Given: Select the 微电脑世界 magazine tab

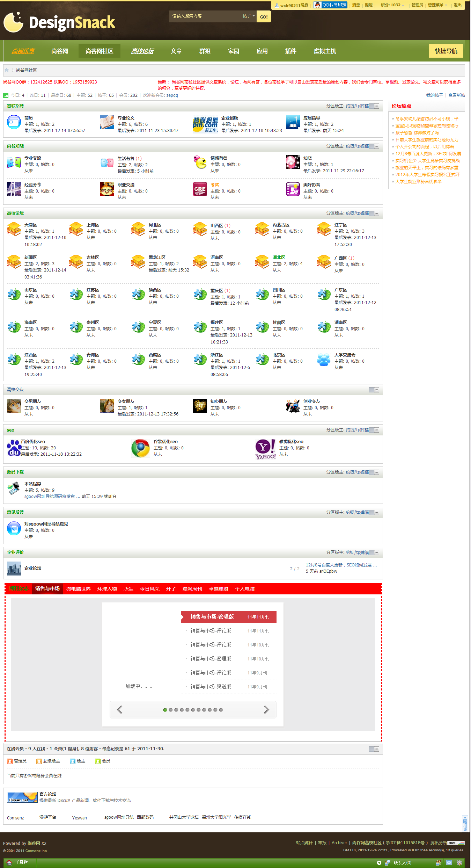Looking at the screenshot, I should point(78,589).
